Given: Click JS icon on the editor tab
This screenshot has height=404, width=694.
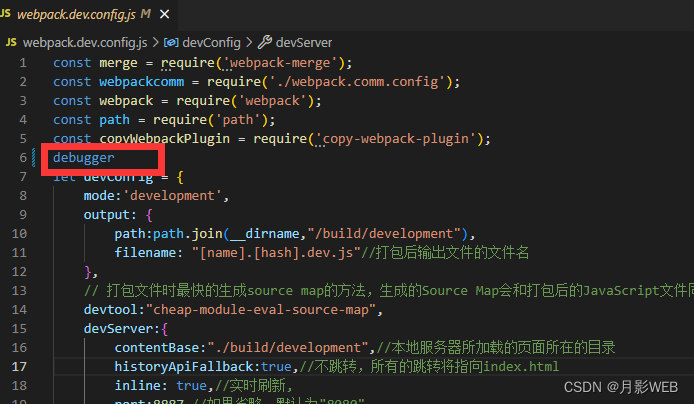Looking at the screenshot, I should [x=5, y=14].
